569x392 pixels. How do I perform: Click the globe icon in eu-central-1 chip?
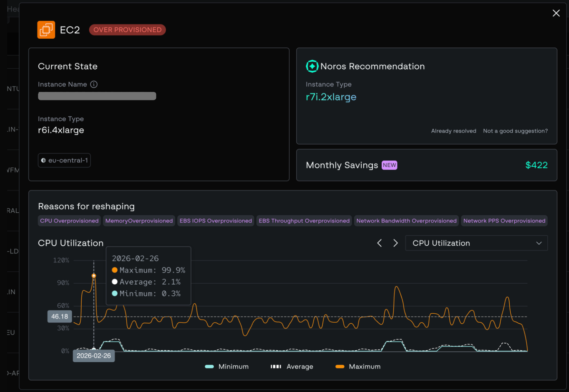click(x=43, y=160)
